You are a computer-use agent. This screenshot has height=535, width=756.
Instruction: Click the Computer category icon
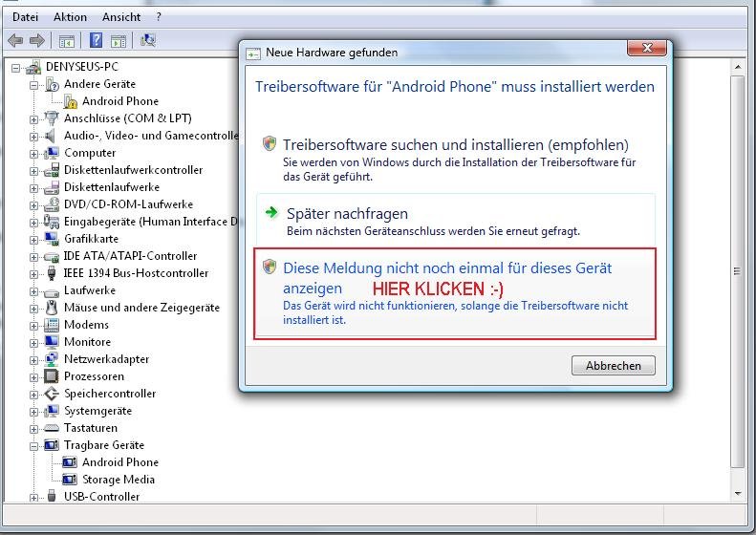click(x=52, y=153)
